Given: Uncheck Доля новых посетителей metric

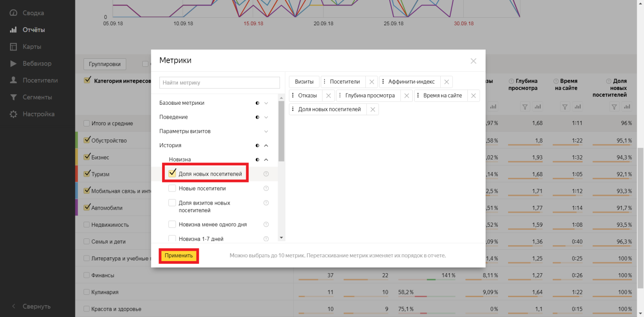Looking at the screenshot, I should (172, 173).
